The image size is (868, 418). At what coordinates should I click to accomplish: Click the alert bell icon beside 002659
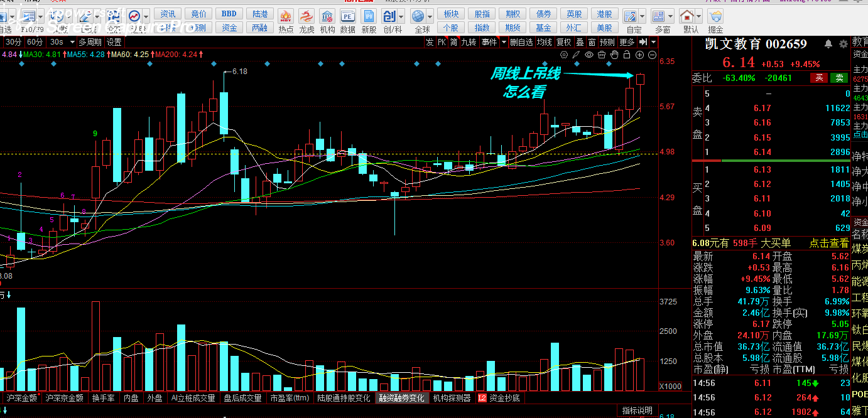tap(828, 44)
